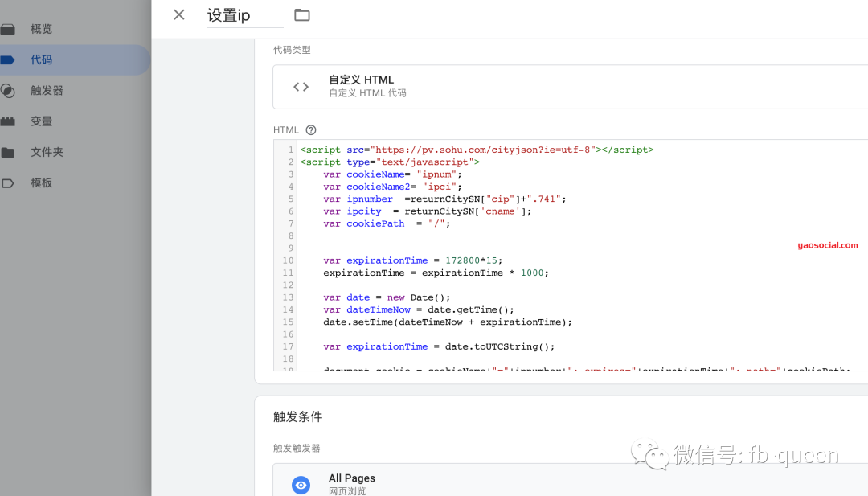Click the X to exit tag editing
Screen dimensions: 868x496
click(178, 14)
